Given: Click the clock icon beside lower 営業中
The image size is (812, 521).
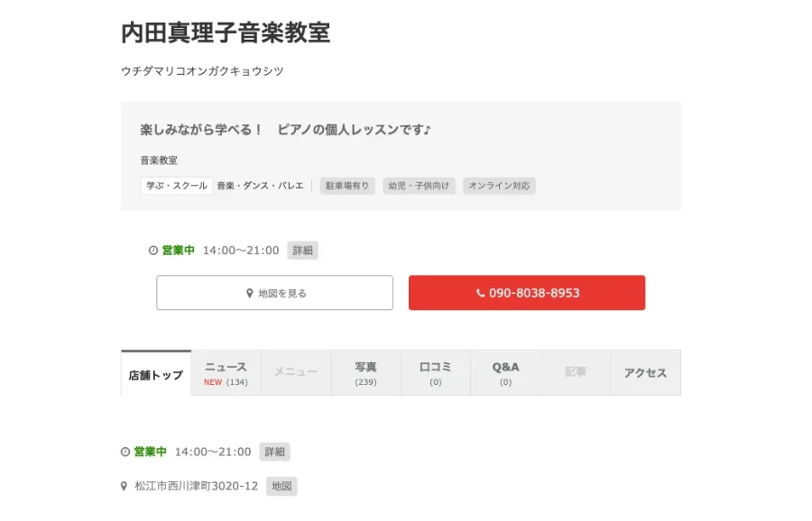Looking at the screenshot, I should [125, 452].
